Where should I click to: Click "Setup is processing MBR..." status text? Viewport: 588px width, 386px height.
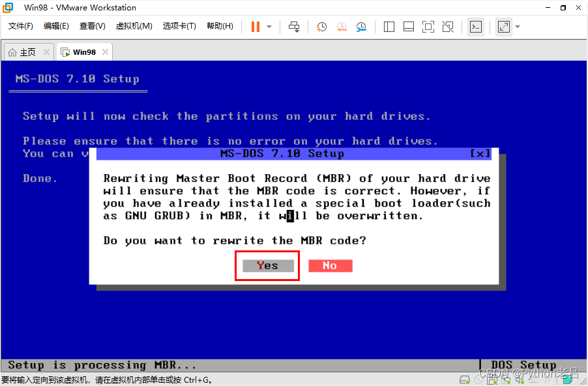tap(102, 365)
